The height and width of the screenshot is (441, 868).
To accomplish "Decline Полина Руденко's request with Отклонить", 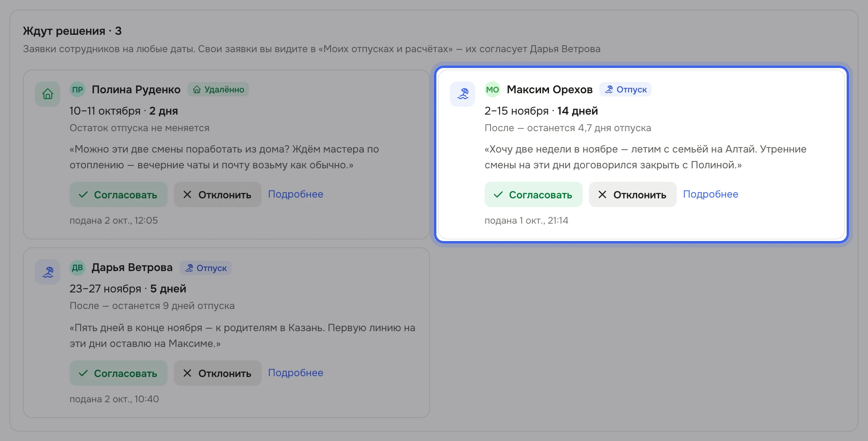I will point(218,194).
